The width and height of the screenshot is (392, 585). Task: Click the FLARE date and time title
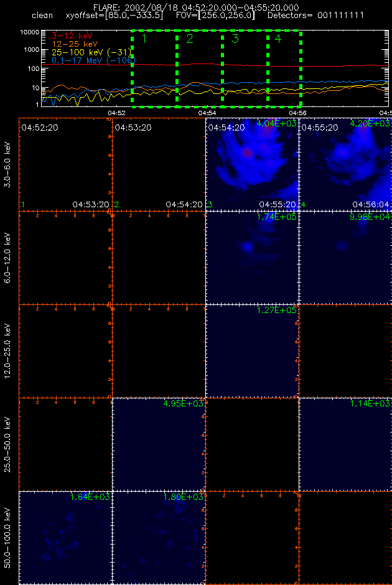tap(196, 7)
